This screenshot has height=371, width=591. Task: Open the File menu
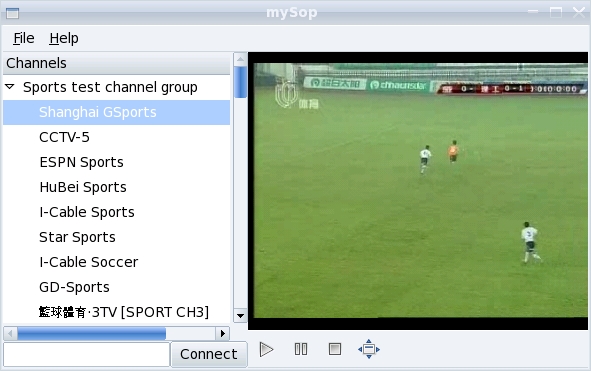click(24, 38)
